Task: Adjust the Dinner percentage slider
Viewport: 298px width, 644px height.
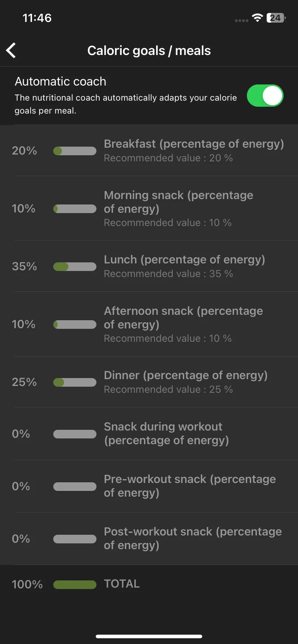Action: [x=75, y=382]
